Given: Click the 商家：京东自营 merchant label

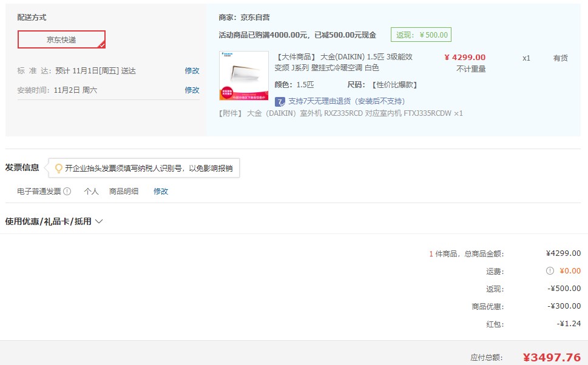Looking at the screenshot, I should 244,17.
